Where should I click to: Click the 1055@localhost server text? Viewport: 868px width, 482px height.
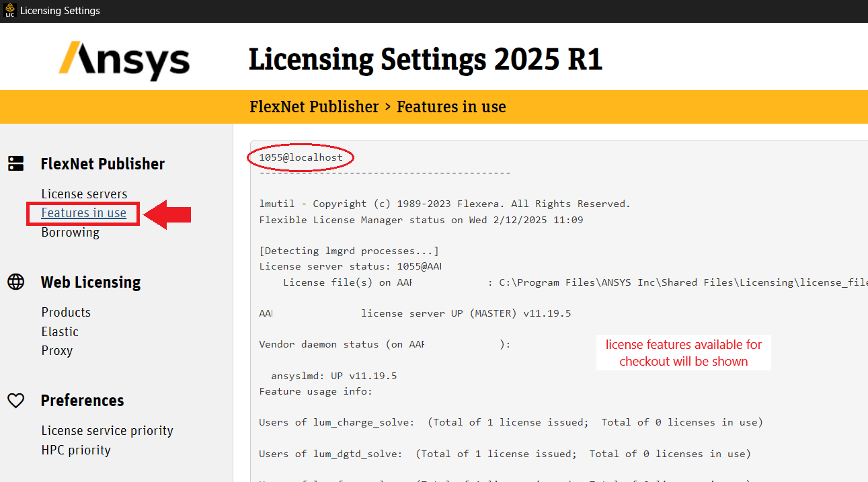pos(301,157)
